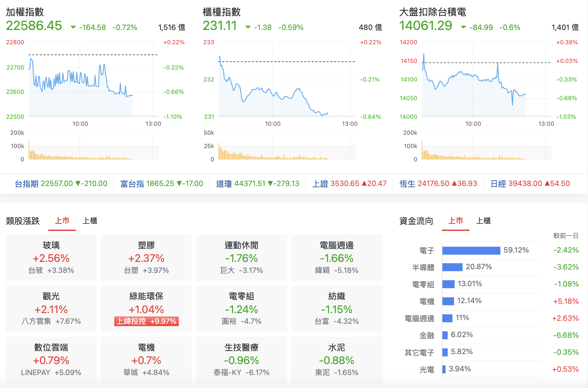The image size is (588, 388).
Task: Click the 圓裕 -4.7% stock text
Action: [x=241, y=321]
